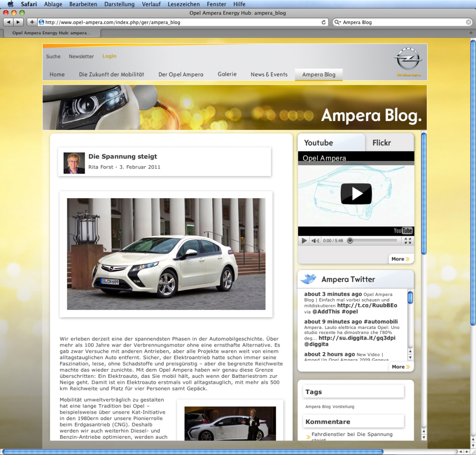Open Galerie from the navigation bar

click(x=227, y=74)
